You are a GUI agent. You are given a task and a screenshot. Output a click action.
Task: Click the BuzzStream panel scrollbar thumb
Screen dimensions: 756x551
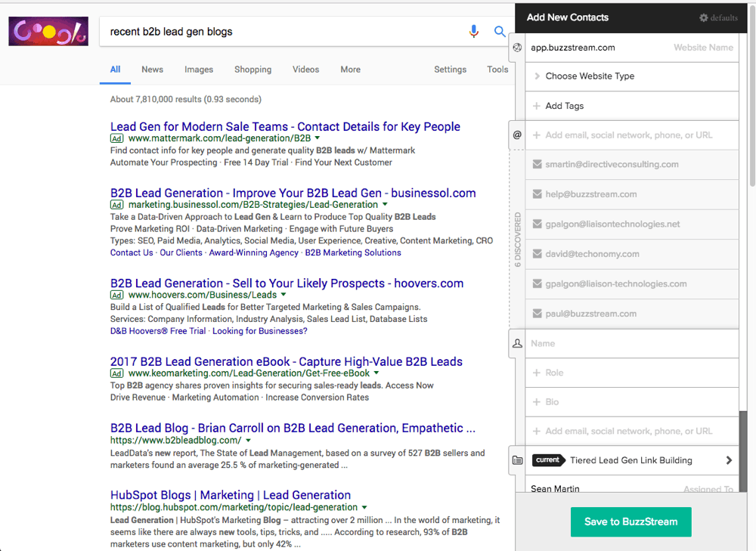(x=743, y=451)
